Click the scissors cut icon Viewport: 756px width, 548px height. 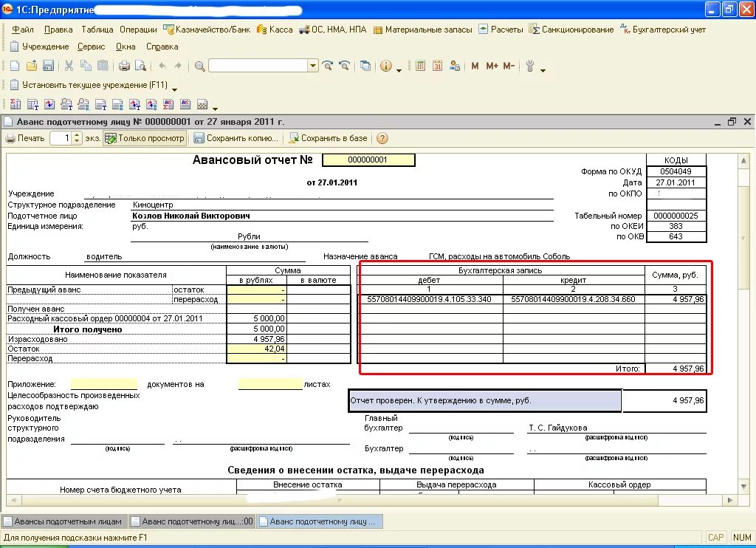pos(69,66)
